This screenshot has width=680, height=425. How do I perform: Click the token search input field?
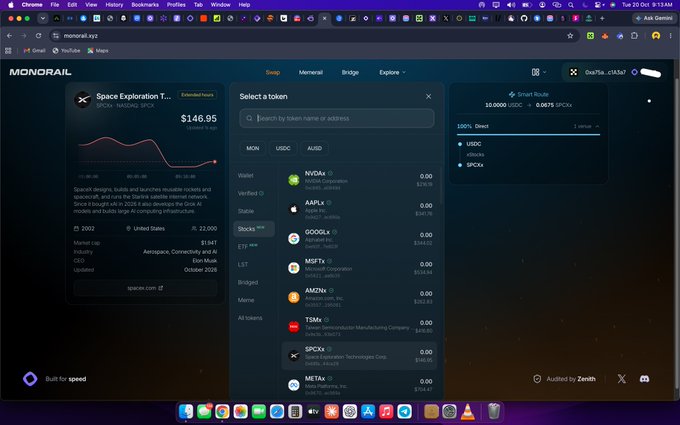coord(337,118)
